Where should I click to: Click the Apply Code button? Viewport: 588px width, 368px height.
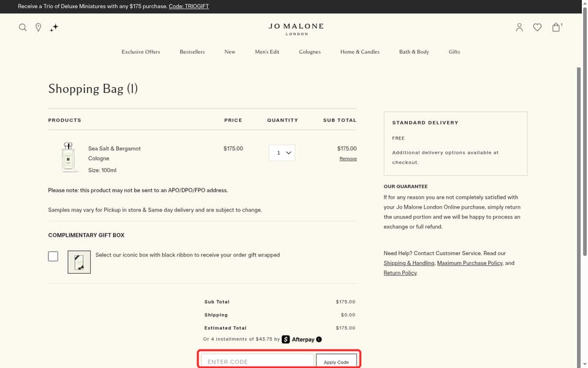[336, 361]
